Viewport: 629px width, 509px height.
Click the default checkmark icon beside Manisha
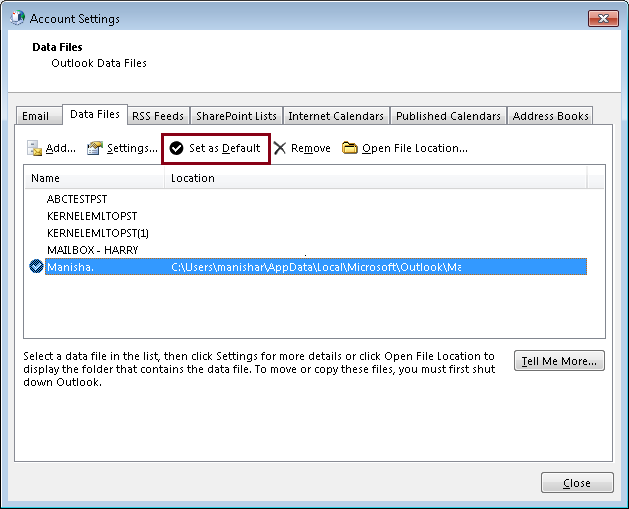coord(36,266)
